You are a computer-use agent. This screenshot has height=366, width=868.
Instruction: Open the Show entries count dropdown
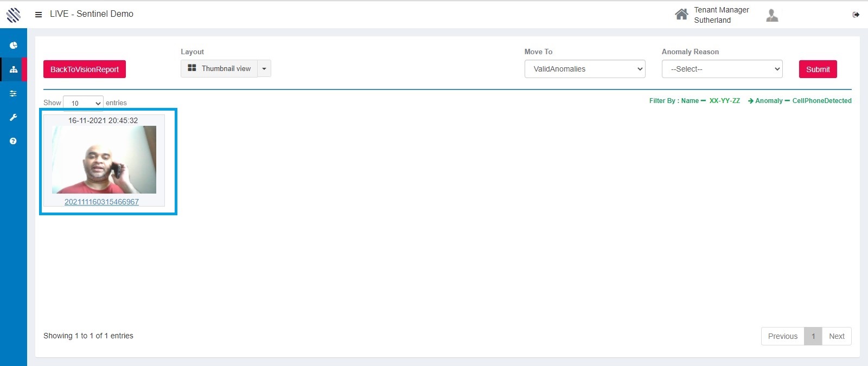(83, 103)
